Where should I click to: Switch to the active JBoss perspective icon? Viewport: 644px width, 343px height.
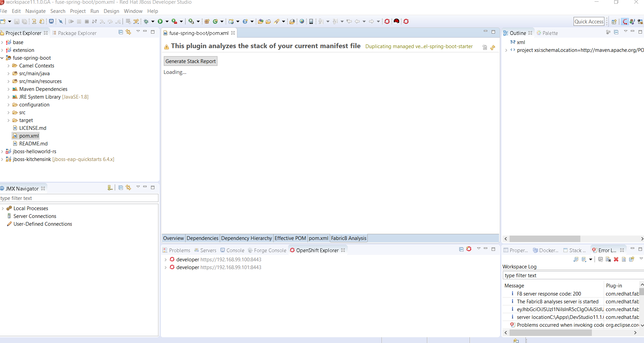click(x=625, y=22)
